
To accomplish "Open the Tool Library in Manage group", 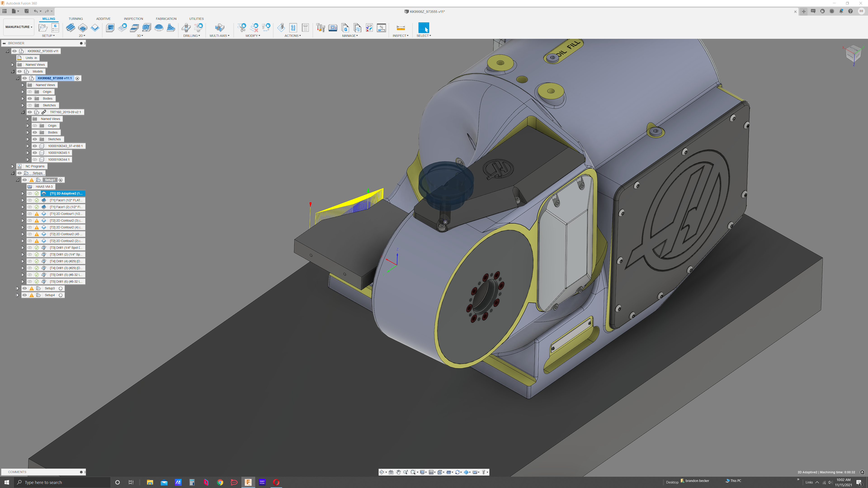I will point(321,28).
